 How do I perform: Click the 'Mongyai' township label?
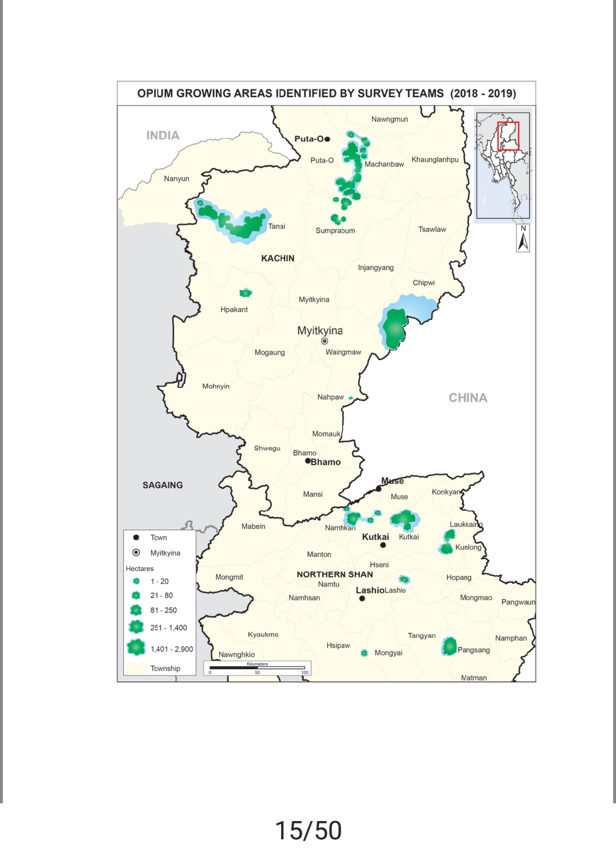pos(388,653)
